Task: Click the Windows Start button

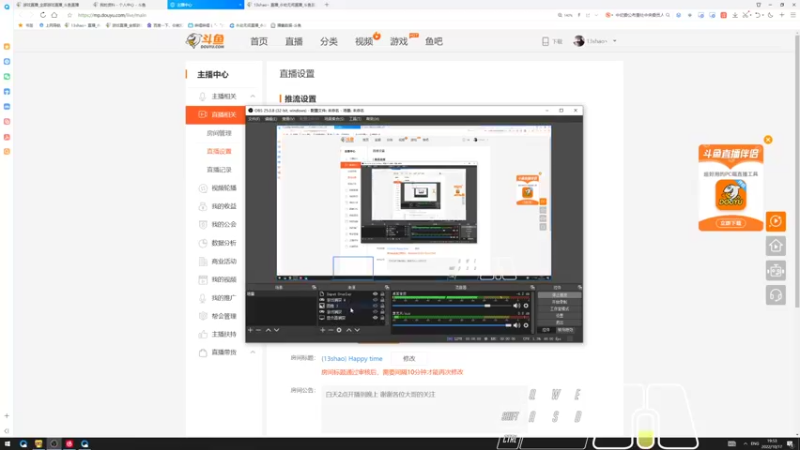Action: [x=7, y=444]
